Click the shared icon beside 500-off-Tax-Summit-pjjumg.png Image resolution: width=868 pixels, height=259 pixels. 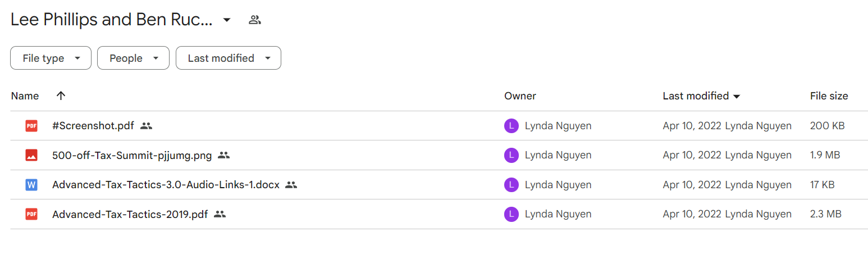click(224, 155)
